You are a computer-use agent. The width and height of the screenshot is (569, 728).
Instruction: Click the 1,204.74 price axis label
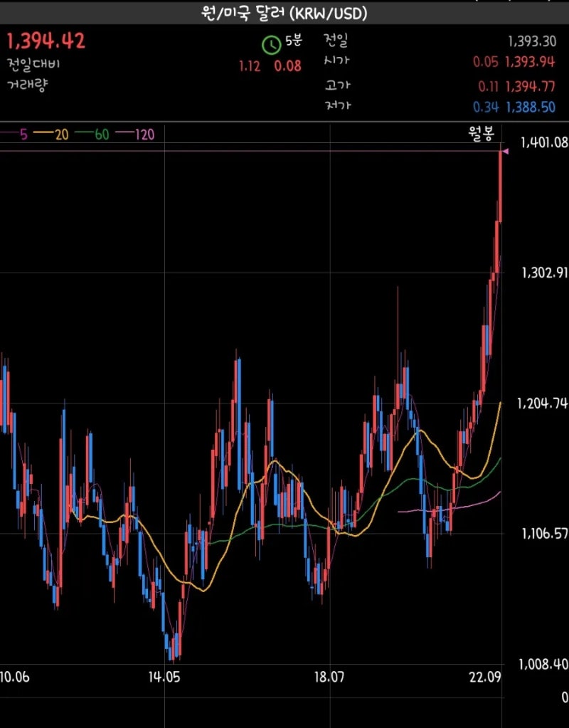click(543, 403)
